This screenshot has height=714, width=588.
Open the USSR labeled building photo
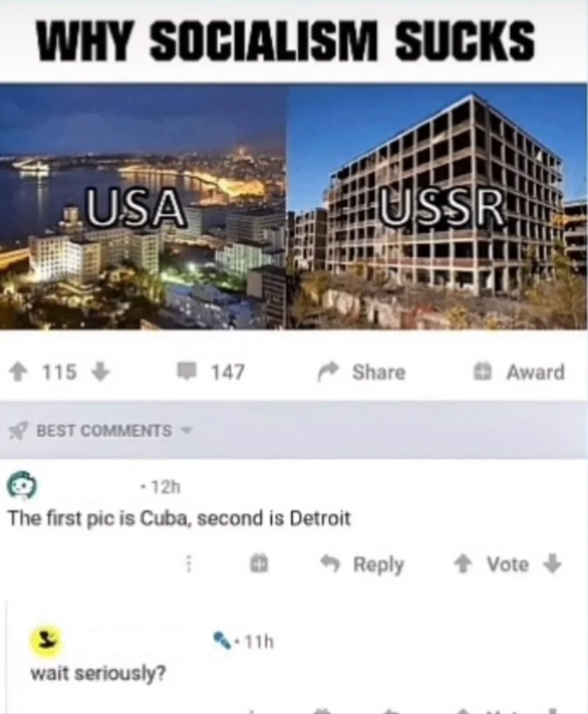[x=437, y=206]
